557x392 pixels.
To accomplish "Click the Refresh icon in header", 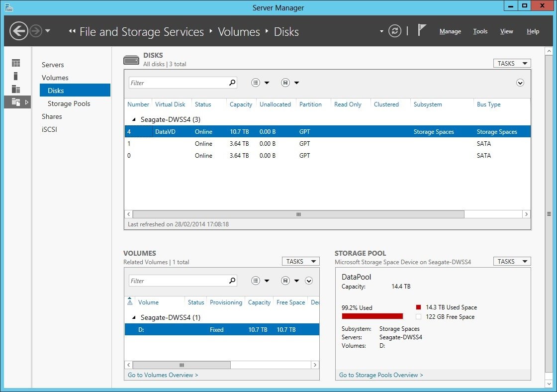I will coord(395,31).
